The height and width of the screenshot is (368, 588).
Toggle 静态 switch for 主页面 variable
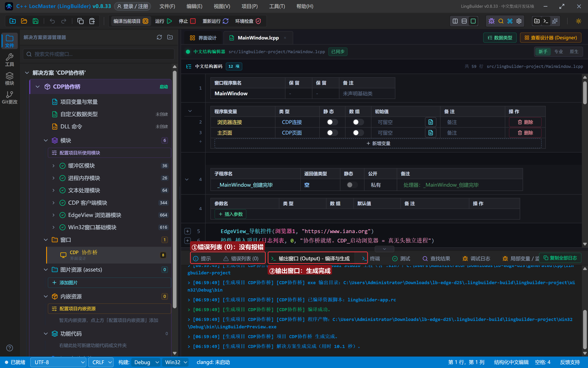coord(332,133)
